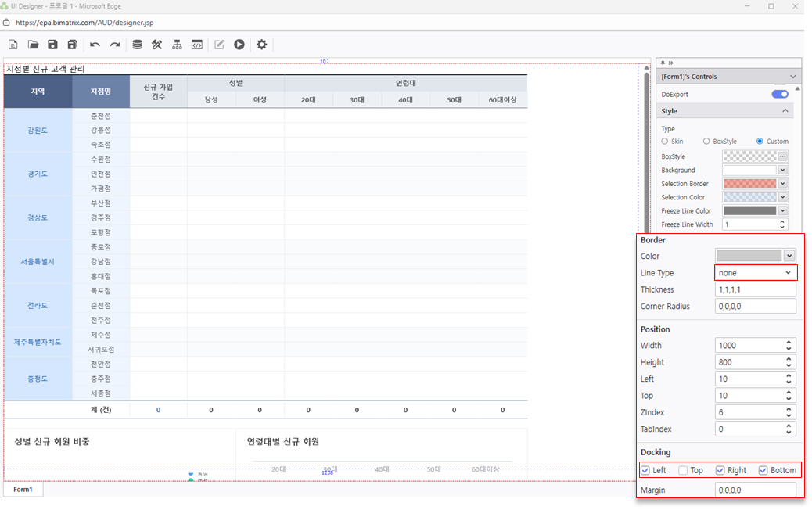Select the Skin radio button
Image resolution: width=812 pixels, height=510 pixels.
click(x=665, y=142)
